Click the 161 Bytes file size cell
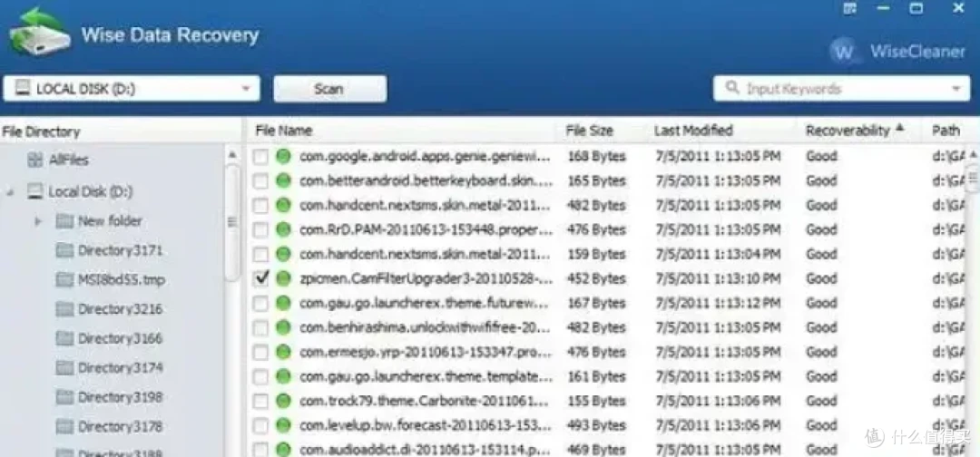Image resolution: width=980 pixels, height=457 pixels. 596,376
